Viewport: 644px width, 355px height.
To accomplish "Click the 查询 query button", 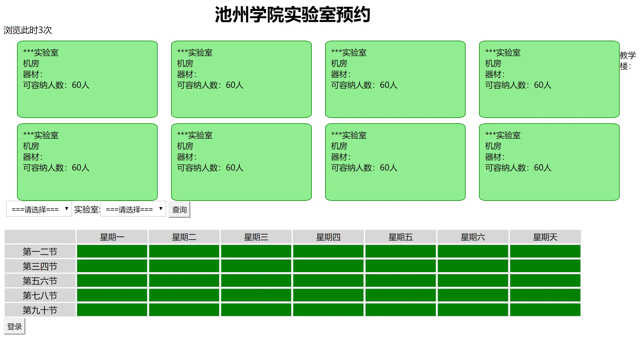I will [x=179, y=209].
